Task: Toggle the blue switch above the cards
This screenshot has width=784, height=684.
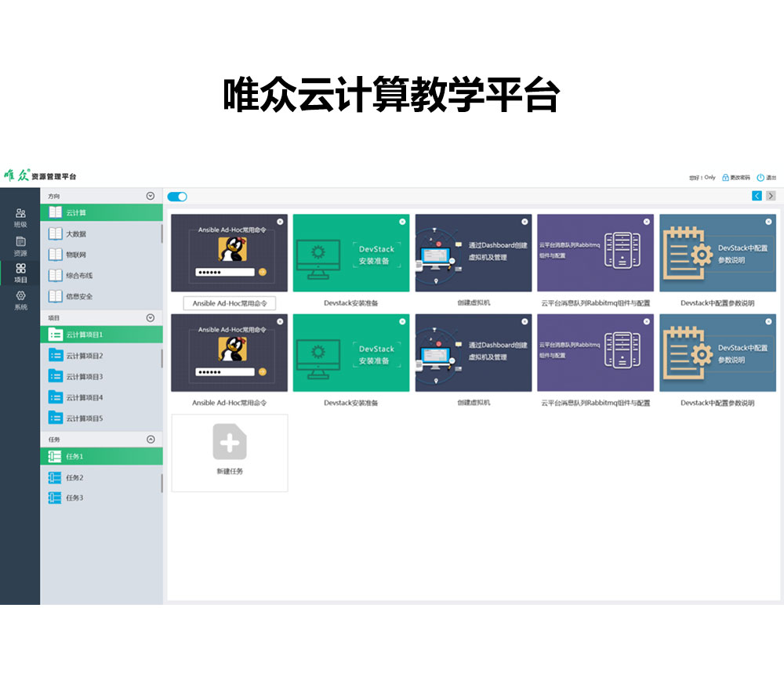Action: point(177,197)
